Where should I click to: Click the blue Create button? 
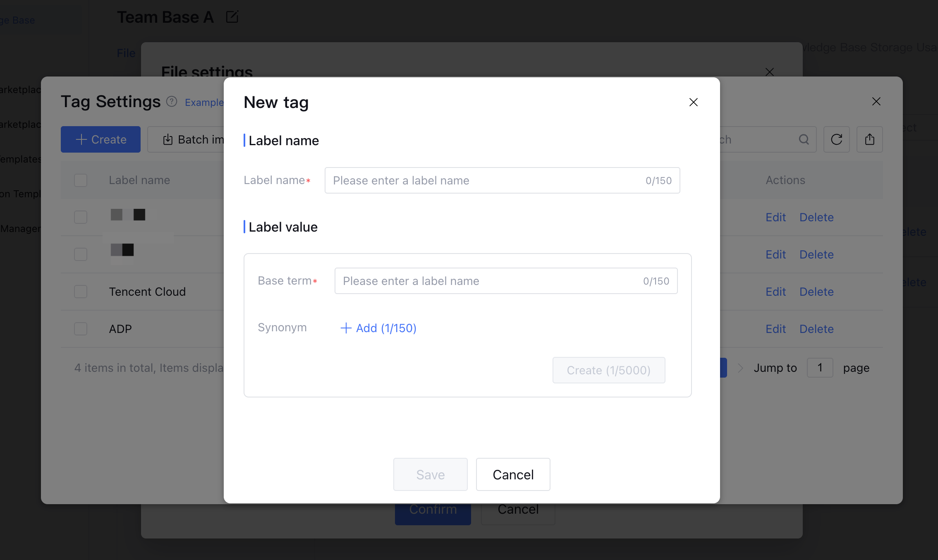[100, 139]
